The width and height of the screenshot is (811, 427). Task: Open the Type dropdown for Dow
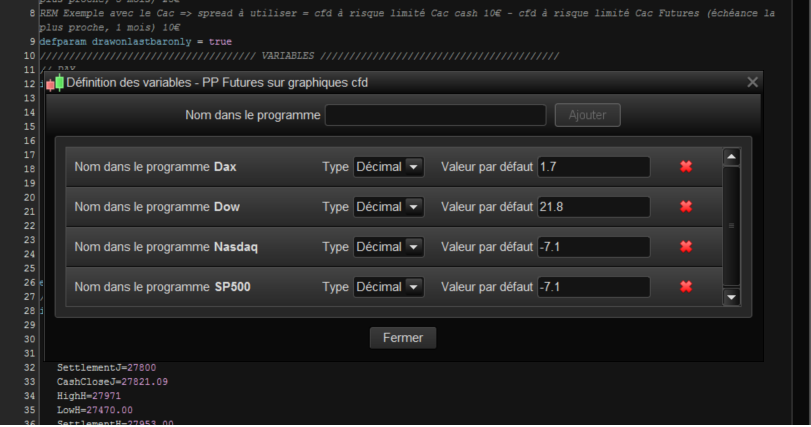[389, 207]
